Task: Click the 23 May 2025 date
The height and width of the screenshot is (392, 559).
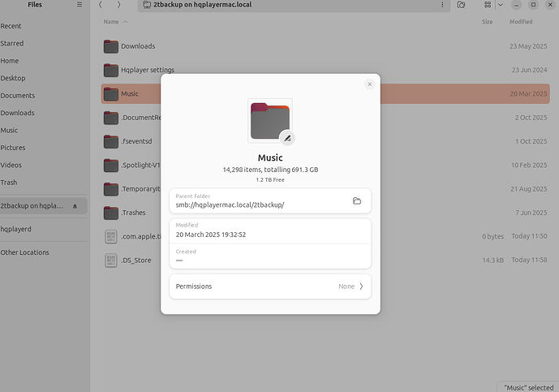Action: tap(528, 46)
